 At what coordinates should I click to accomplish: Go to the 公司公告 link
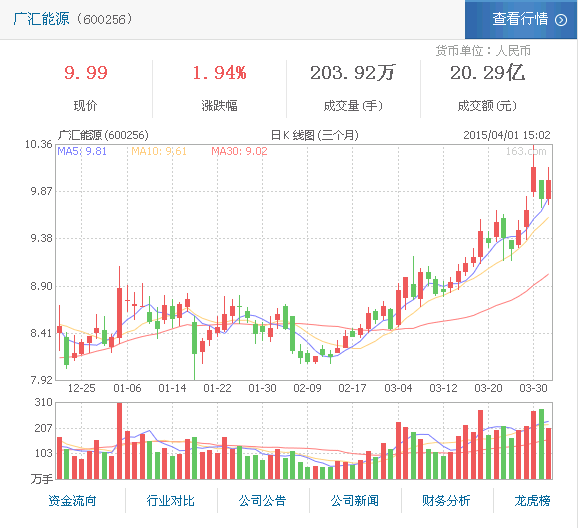coord(262,501)
